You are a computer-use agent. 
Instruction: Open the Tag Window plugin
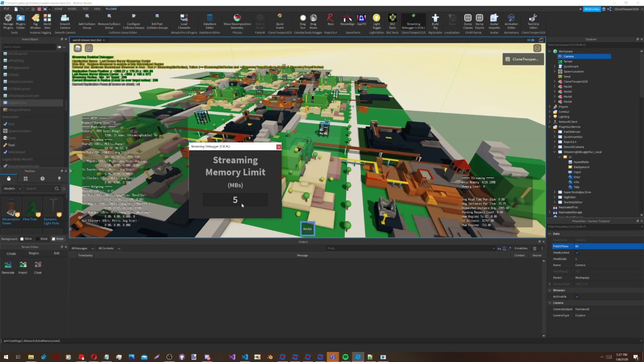35,21
